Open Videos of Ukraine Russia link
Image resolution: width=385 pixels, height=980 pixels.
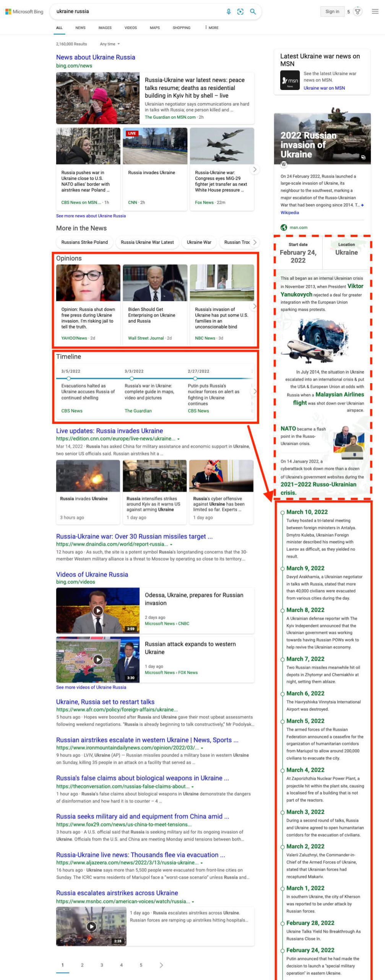click(92, 574)
